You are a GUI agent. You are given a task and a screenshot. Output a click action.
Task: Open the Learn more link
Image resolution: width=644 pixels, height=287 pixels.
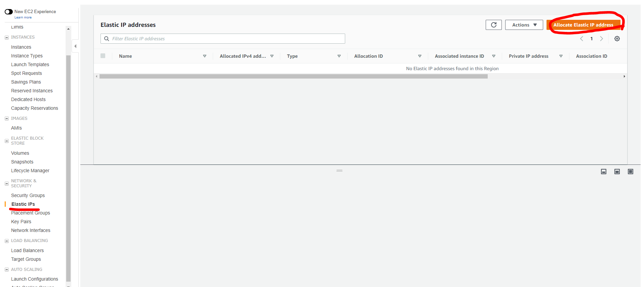(23, 17)
